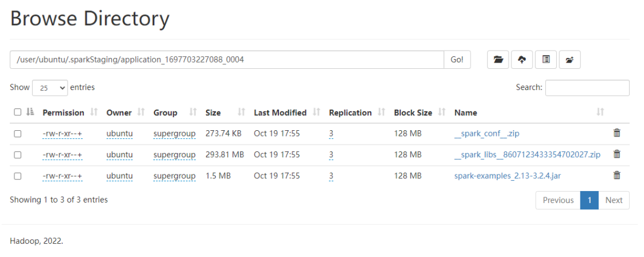Click the upload files icon

tap(522, 60)
